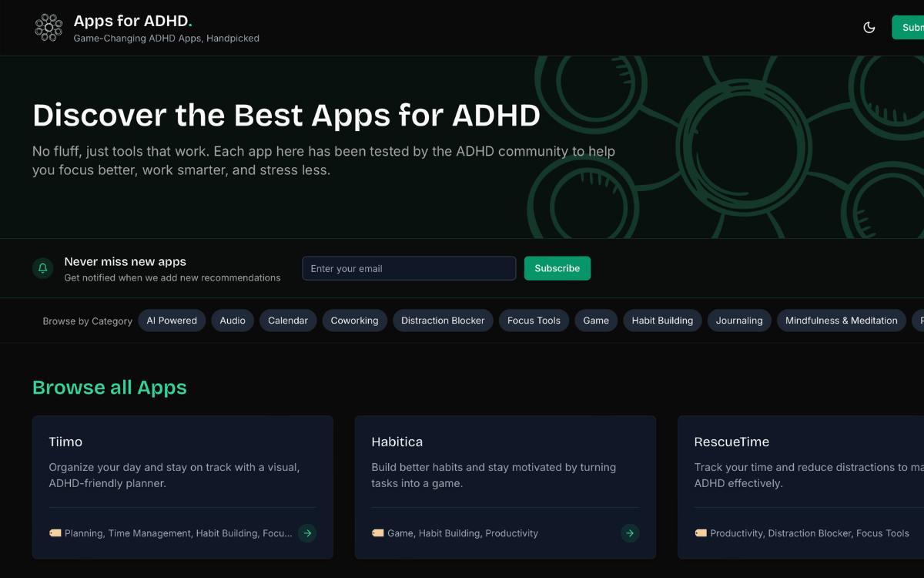Click the 'Browse by Category' label
The image size is (924, 578).
88,321
